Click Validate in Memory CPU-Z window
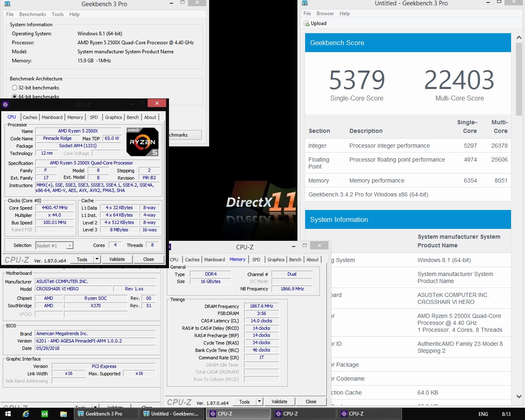This screenshot has width=525, height=420. (279, 402)
